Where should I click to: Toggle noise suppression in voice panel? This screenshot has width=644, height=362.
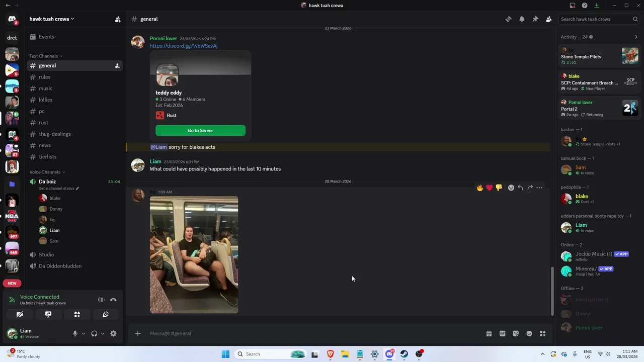click(x=101, y=300)
